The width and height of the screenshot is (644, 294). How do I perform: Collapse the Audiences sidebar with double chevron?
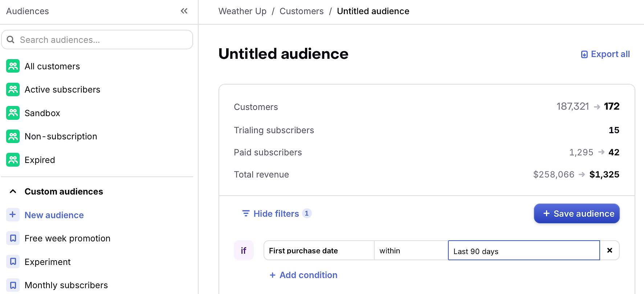tap(184, 11)
